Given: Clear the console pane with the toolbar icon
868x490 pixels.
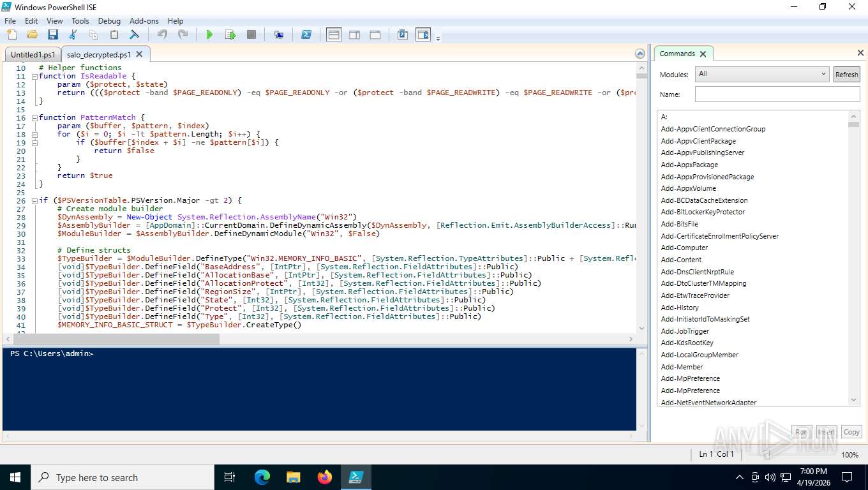Looking at the screenshot, I should click(134, 34).
